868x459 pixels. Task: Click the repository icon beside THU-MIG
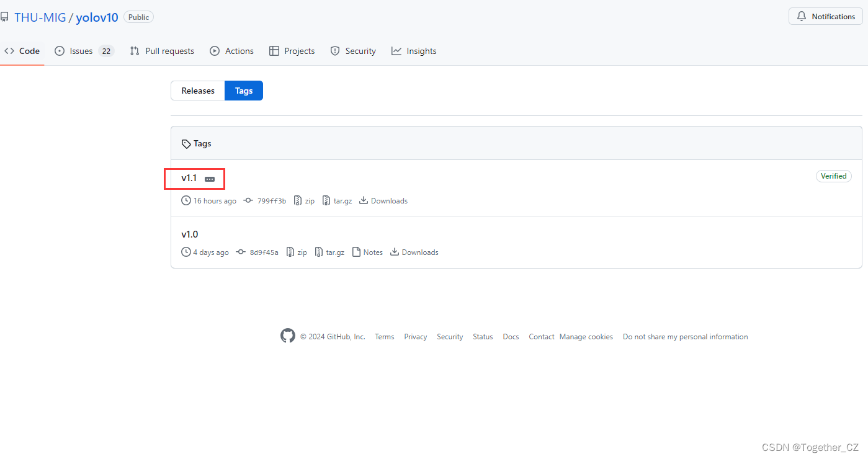pos(4,17)
